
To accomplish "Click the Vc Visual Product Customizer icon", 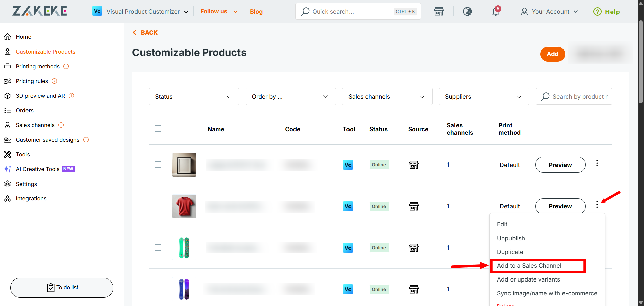I will [97, 11].
